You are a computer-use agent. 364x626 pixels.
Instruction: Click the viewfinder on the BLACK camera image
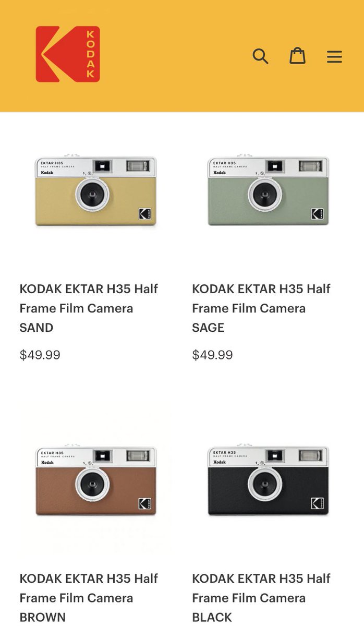coord(275,456)
